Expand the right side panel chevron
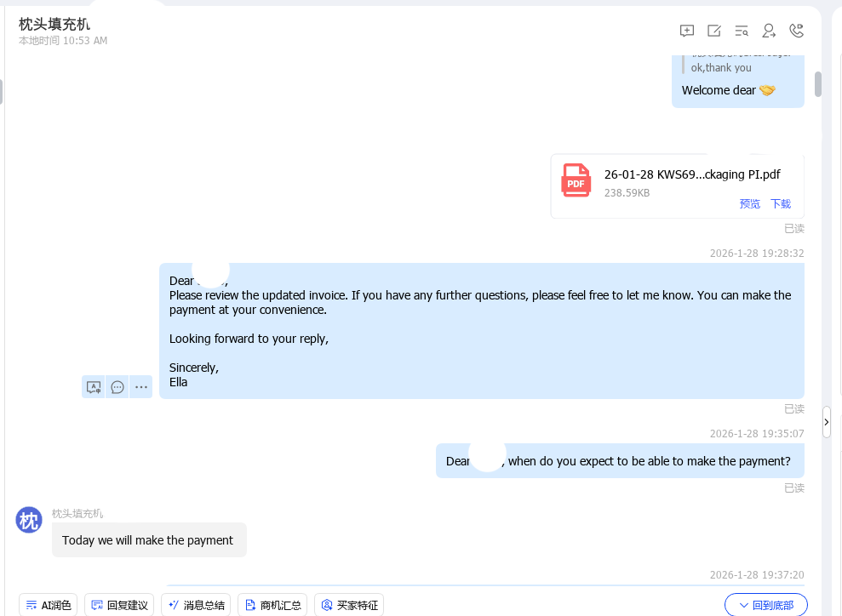Screen dimensions: 842x616 point(827,422)
